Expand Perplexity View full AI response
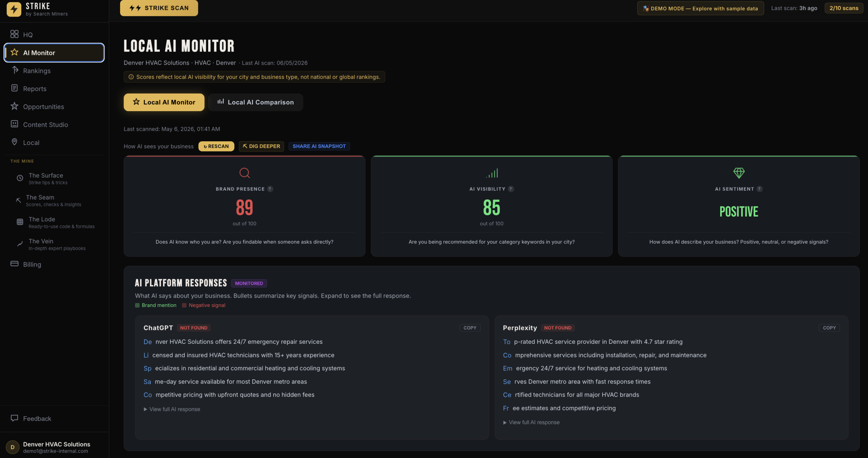This screenshot has width=868, height=458. coord(531,422)
